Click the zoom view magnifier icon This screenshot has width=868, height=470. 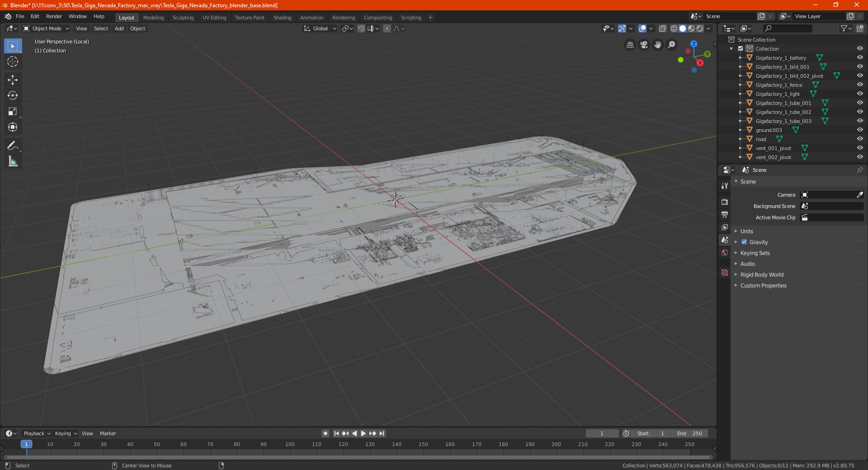point(672,45)
